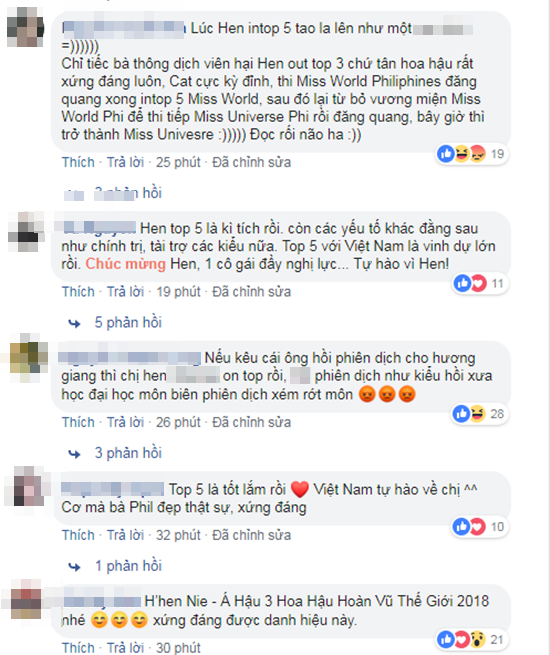550x655 pixels.
Task: Click the heart reaction icon on the 11-reaction comment
Action: click(x=479, y=284)
